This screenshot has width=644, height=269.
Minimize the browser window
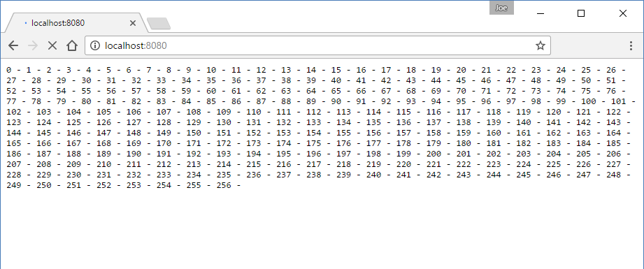(541, 13)
